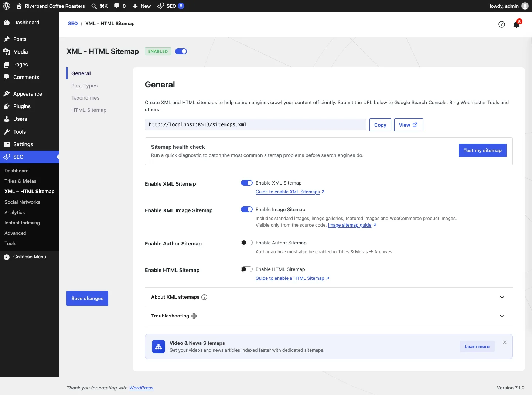Open Titles & Metas submenu
Image resolution: width=532 pixels, height=395 pixels.
(20, 181)
